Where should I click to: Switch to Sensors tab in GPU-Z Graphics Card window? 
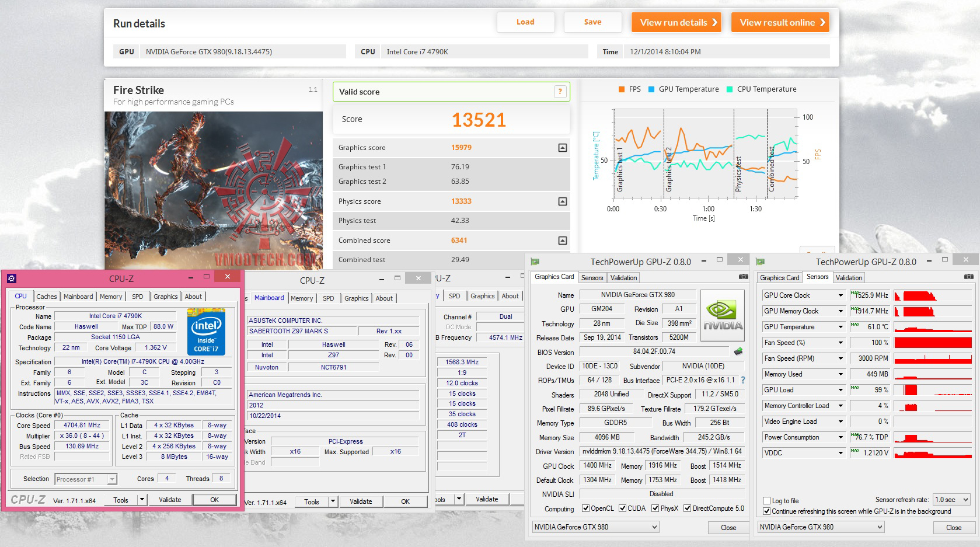(592, 278)
